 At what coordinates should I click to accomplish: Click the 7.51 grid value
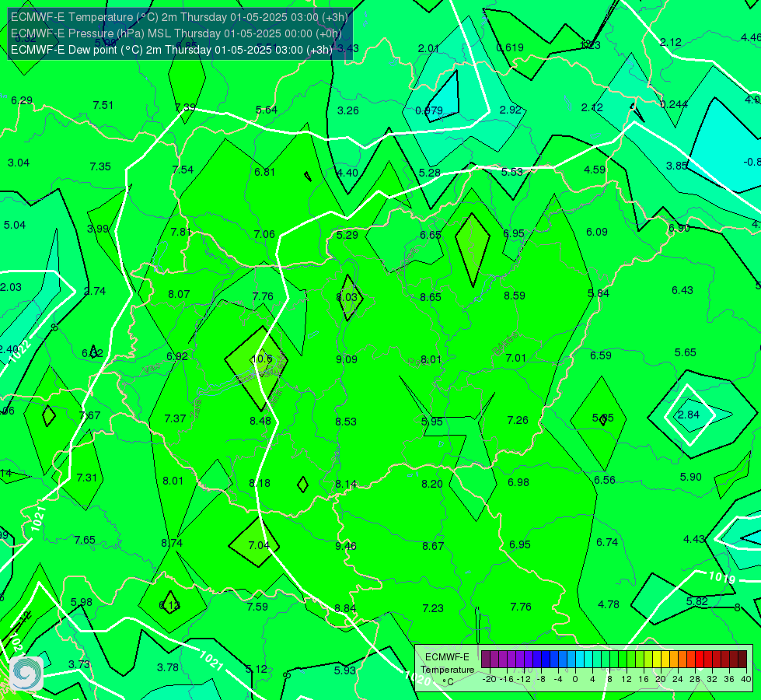(103, 106)
